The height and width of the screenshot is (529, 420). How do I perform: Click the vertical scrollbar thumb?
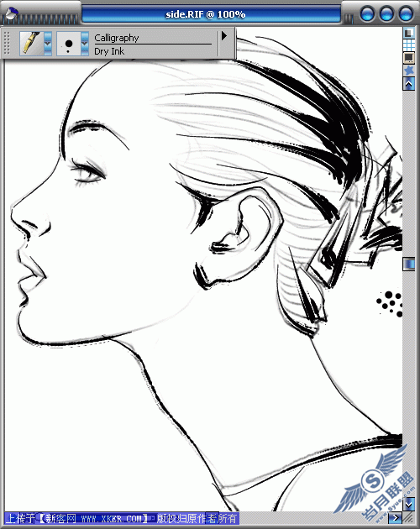click(409, 264)
